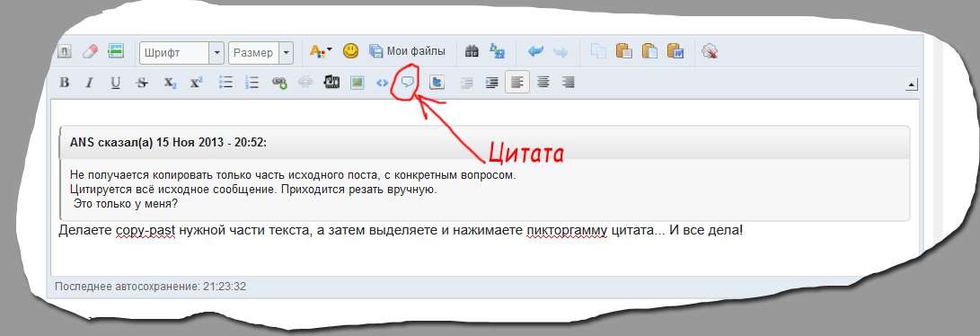
Task: Toggle Italic formatting
Action: pyautogui.click(x=89, y=83)
